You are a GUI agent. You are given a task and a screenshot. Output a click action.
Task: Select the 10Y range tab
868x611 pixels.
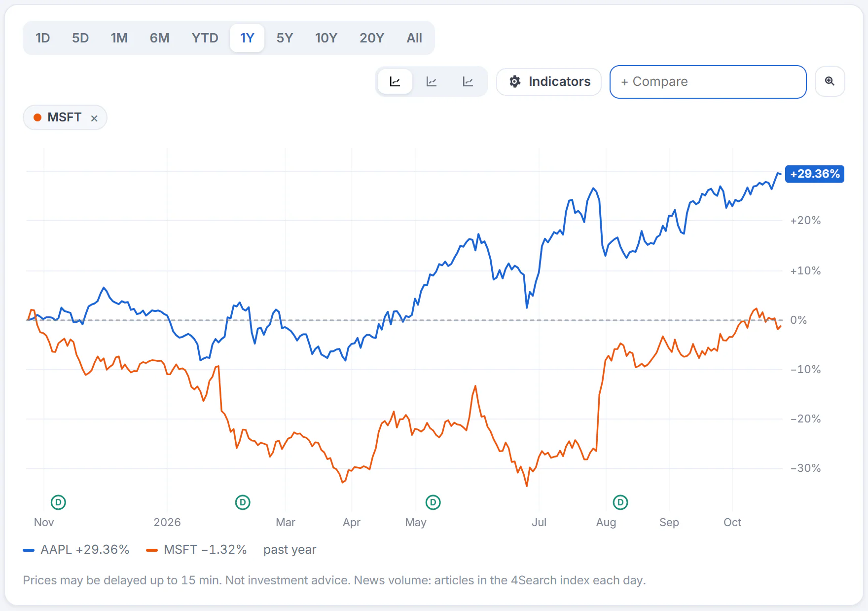[326, 38]
